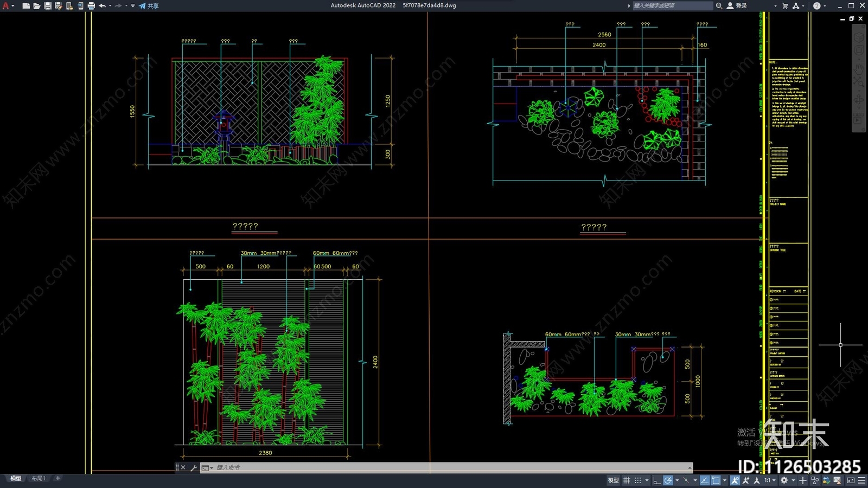Open from Web and Mobile
868x488 pixels.
(x=69, y=5)
